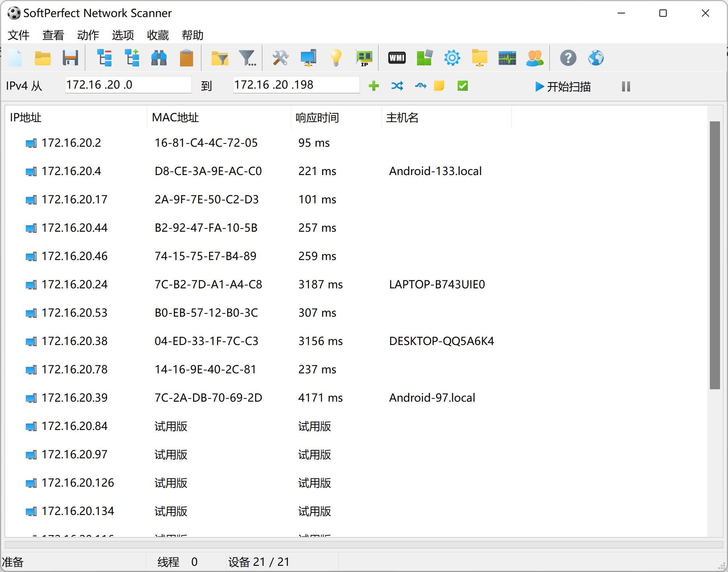This screenshot has height=572, width=728.
Task: Open the filter funnel options dropdown
Action: (248, 58)
